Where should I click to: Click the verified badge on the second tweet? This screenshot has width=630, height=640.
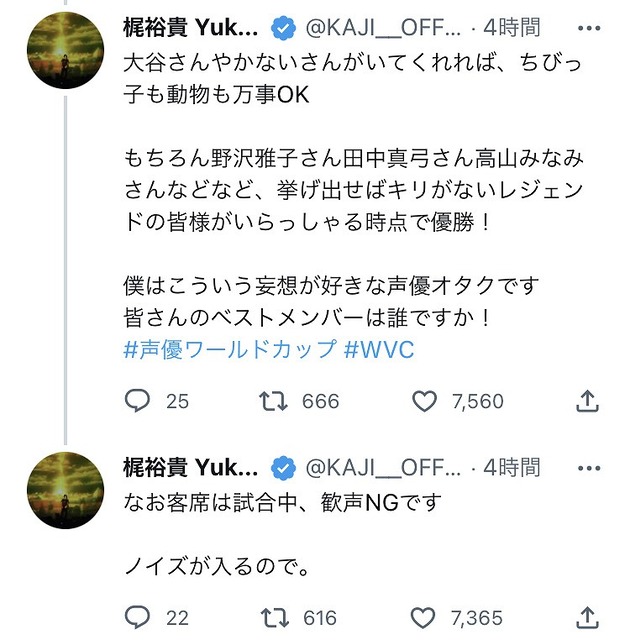pyautogui.click(x=283, y=467)
